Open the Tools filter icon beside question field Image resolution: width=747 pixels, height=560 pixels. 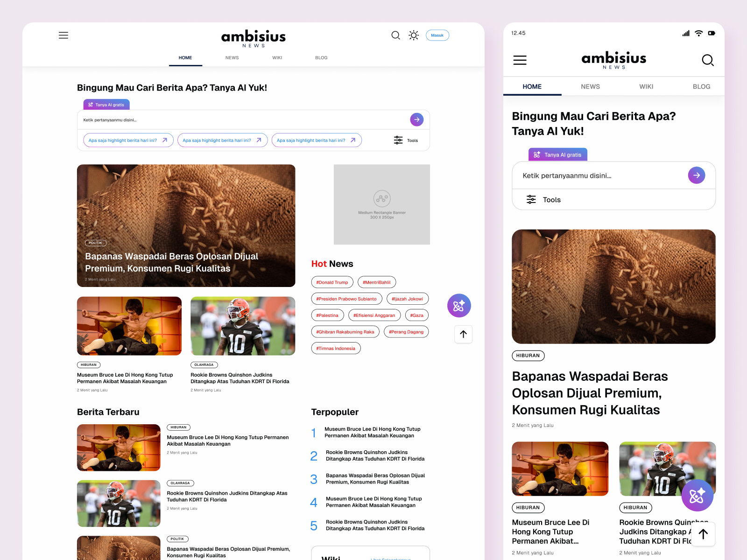click(398, 140)
